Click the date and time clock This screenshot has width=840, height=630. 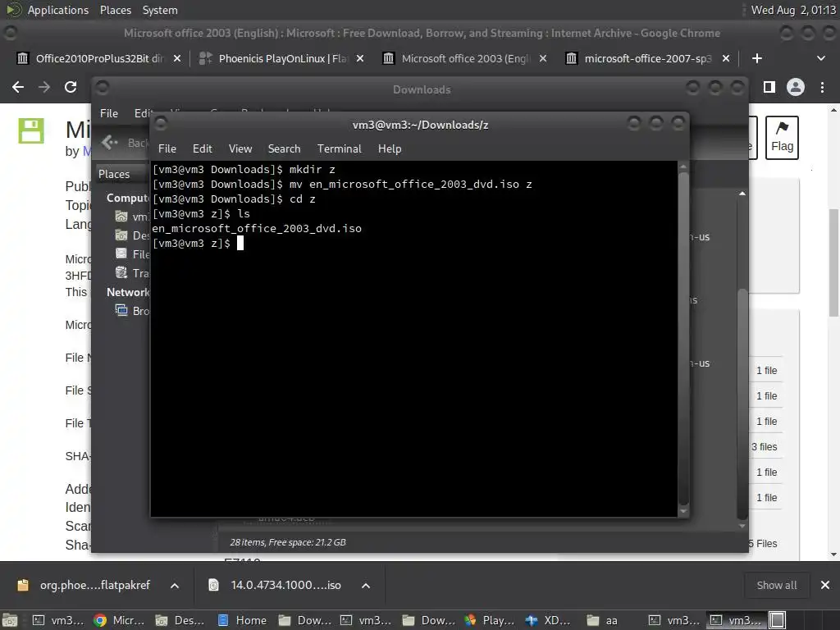[793, 10]
